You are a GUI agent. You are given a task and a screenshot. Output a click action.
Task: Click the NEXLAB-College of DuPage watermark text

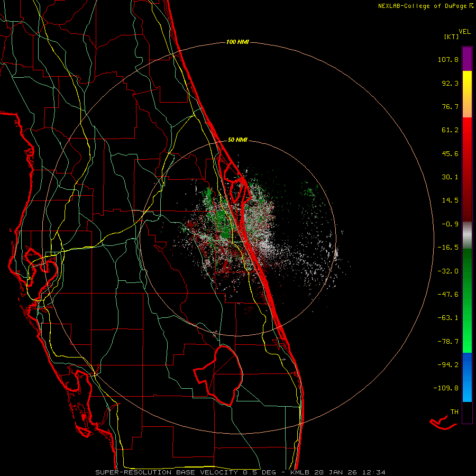[x=425, y=6]
